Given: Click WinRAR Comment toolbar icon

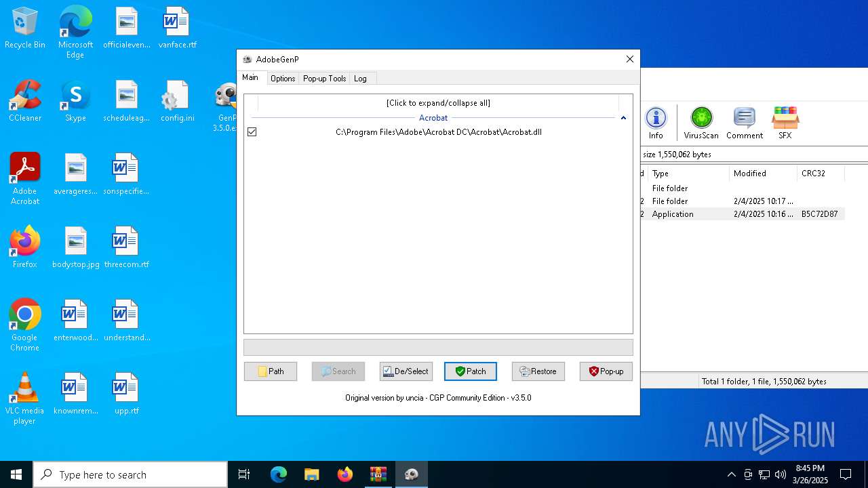Looking at the screenshot, I should point(745,123).
